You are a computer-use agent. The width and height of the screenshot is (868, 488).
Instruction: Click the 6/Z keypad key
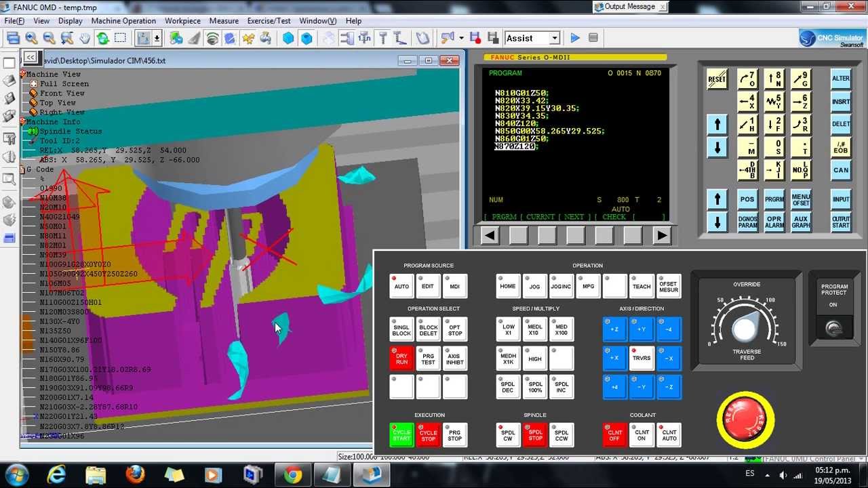tap(800, 102)
